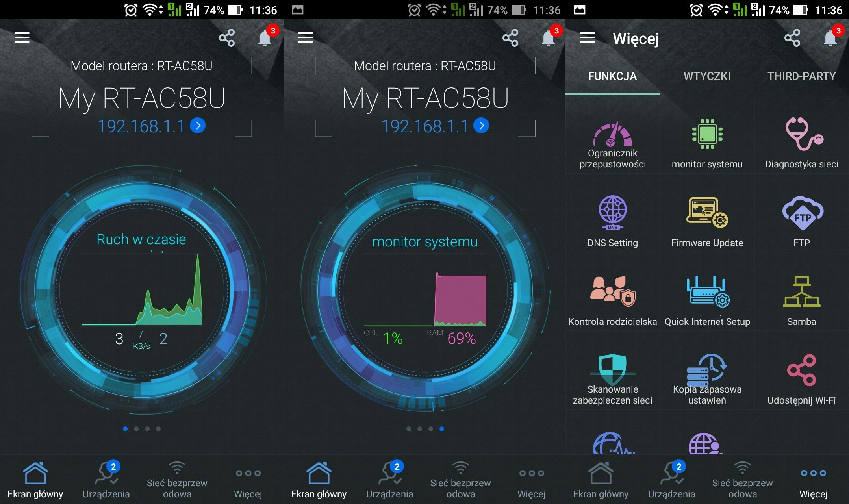Screen dimensions: 849x504
Task: Open Sieć bezprzewodowa tab on the Więcej screen
Action: [x=742, y=480]
